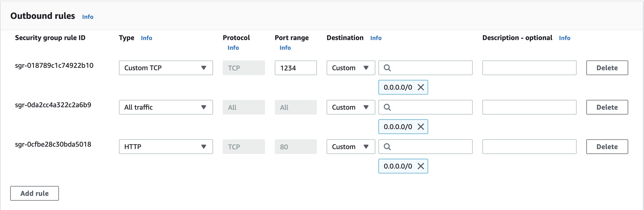The image size is (644, 210).
Task: Remove 0.0.0.0/0 chip from Custom TCP rule
Action: pos(420,87)
